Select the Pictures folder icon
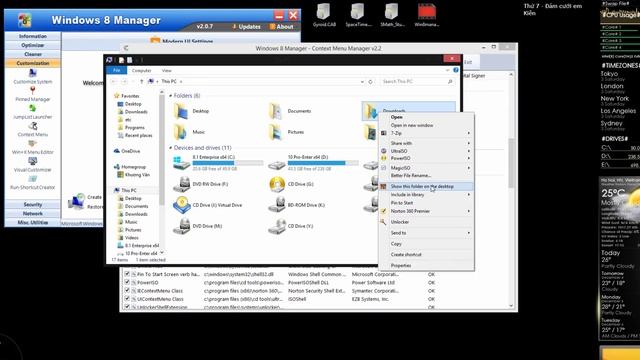 click(x=276, y=132)
